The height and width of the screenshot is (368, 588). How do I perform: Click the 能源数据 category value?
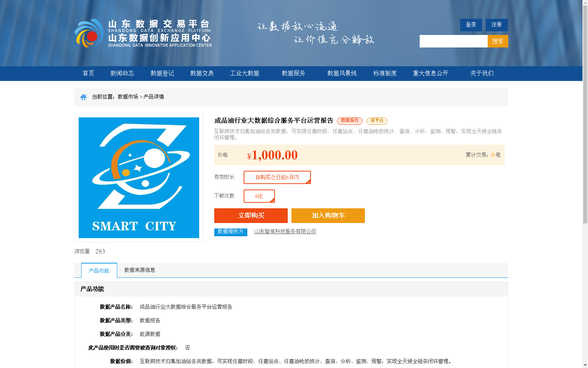(150, 334)
